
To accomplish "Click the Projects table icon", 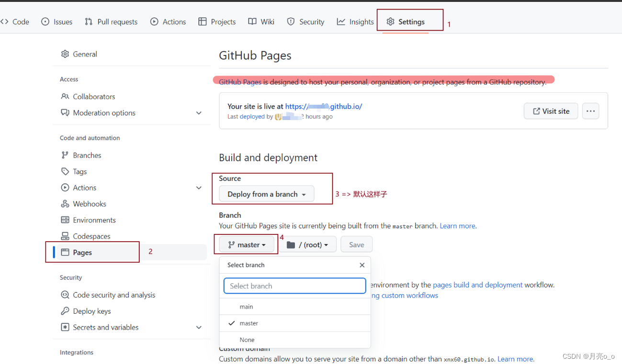I will click(x=203, y=22).
